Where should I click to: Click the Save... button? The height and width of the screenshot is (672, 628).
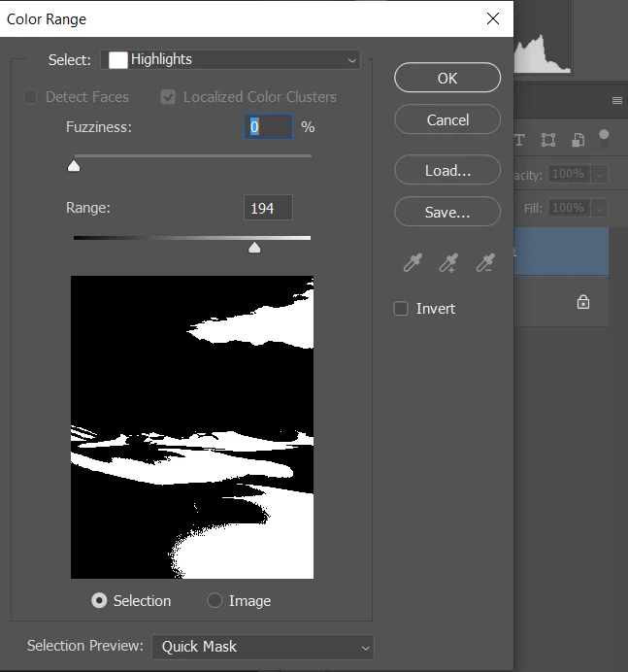pos(447,213)
